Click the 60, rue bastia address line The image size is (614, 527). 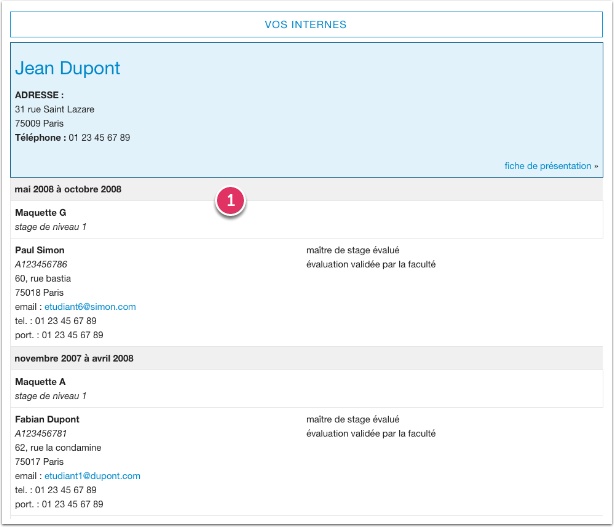click(43, 278)
